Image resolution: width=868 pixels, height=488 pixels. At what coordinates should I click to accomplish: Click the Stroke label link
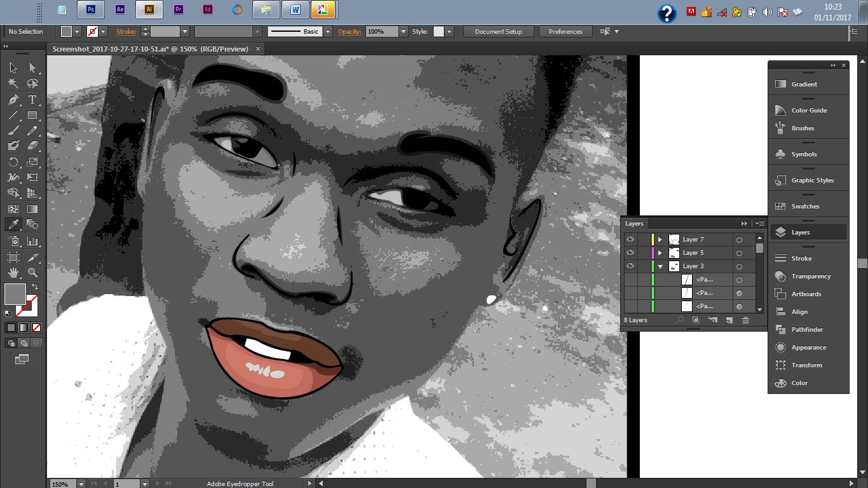(126, 32)
